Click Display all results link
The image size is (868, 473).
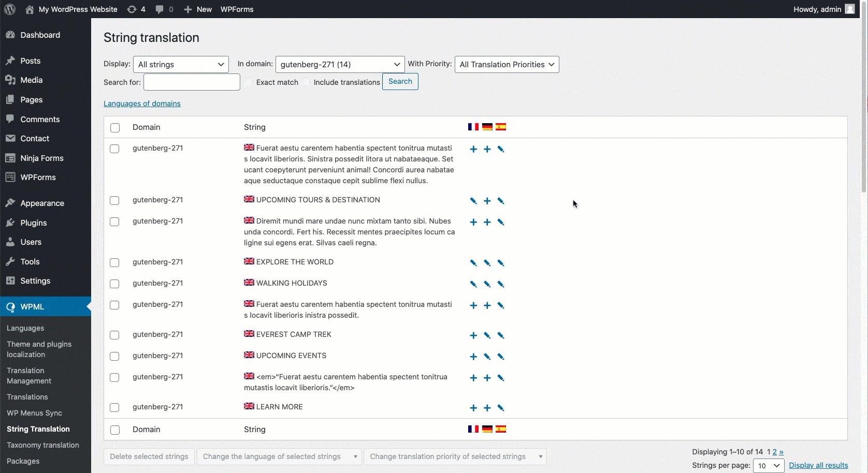pos(818,465)
